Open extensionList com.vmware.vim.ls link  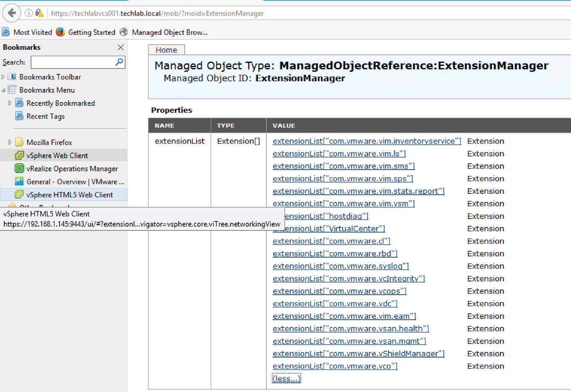(339, 153)
